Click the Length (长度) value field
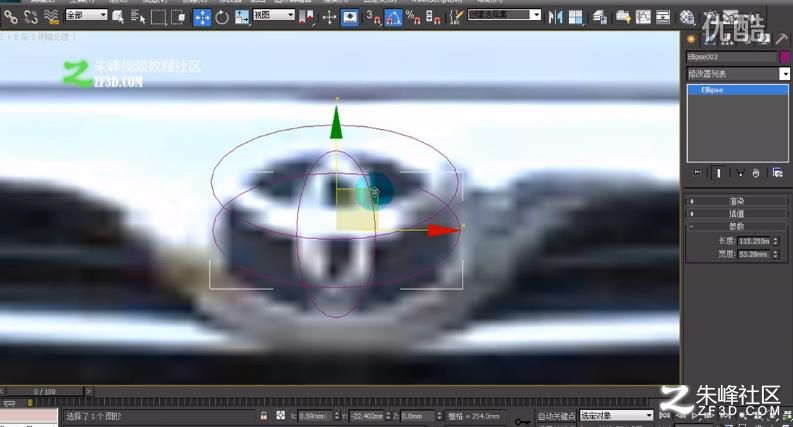The image size is (793, 427). (754, 241)
